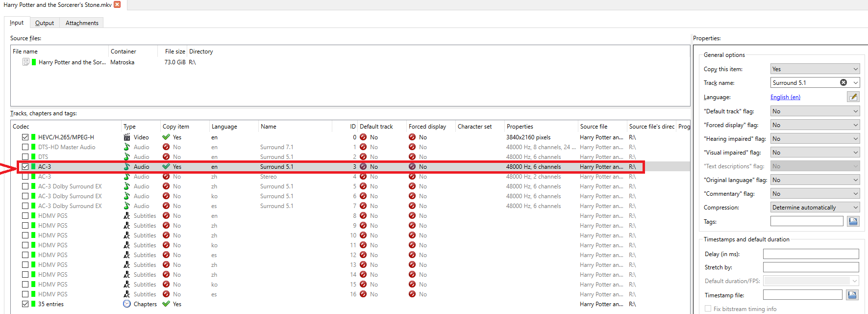Click the chapters clock icon for 35 entries
Image resolution: width=868 pixels, height=314 pixels.
[x=127, y=304]
